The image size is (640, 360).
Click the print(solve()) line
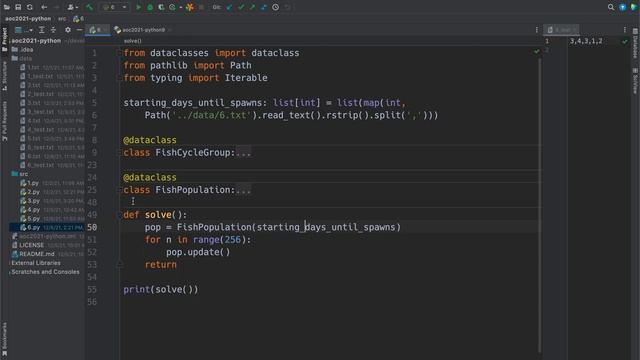point(161,290)
